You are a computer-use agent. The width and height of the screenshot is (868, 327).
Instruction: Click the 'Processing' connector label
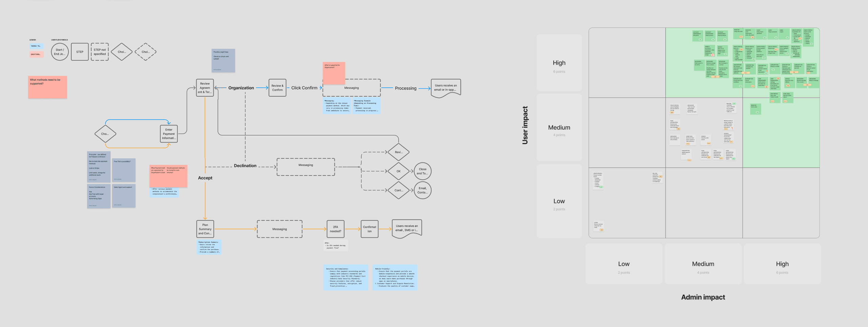point(406,88)
